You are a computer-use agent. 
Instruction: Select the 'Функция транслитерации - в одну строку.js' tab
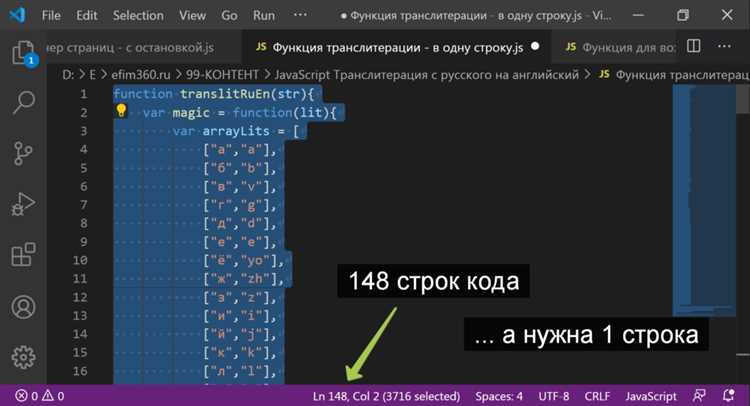[x=397, y=47]
